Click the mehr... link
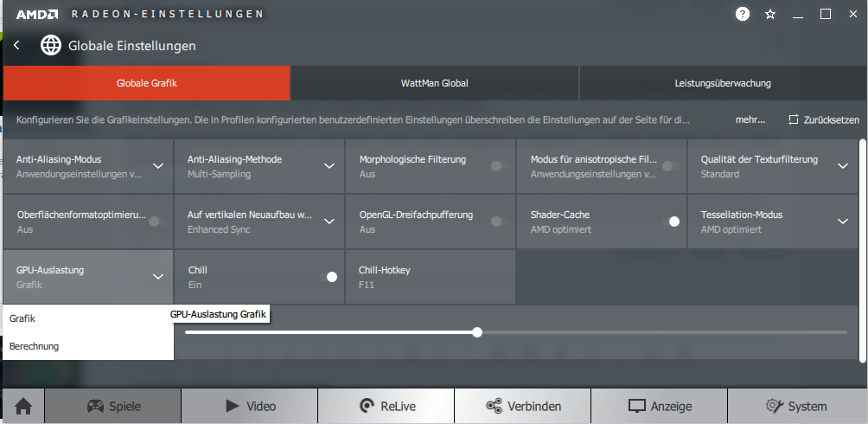The width and height of the screenshot is (868, 424). click(x=750, y=119)
